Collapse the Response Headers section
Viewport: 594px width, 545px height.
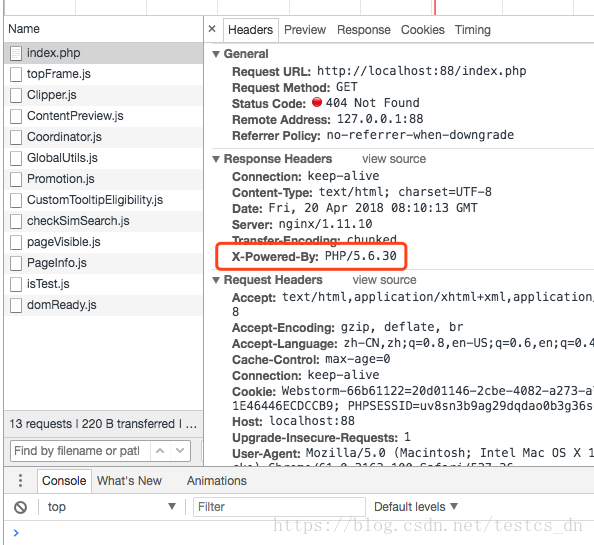[x=216, y=159]
